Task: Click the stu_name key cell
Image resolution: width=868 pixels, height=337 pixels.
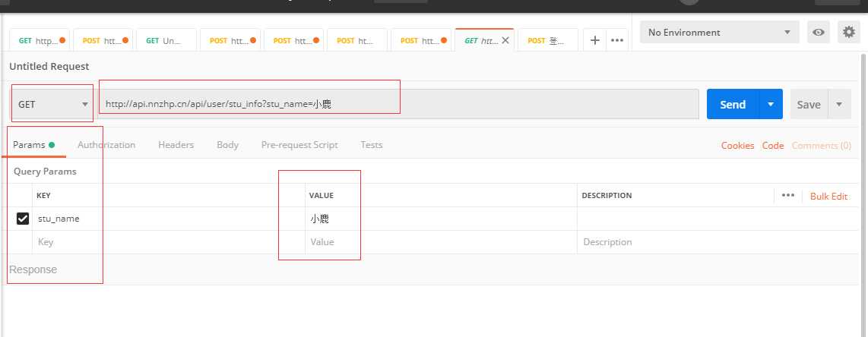Action: point(168,219)
